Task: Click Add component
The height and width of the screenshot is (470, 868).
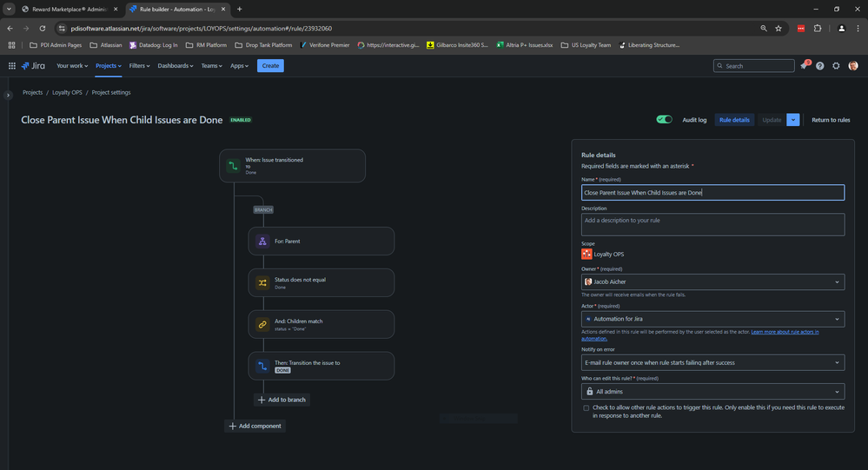Action: click(x=255, y=426)
